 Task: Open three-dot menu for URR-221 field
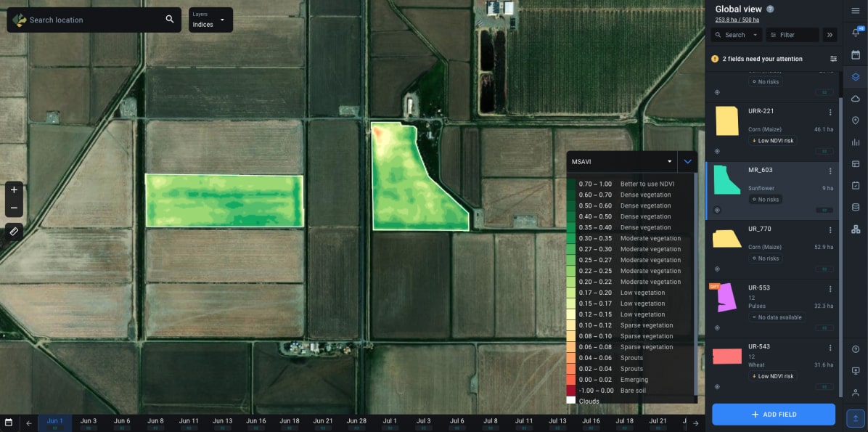(830, 112)
